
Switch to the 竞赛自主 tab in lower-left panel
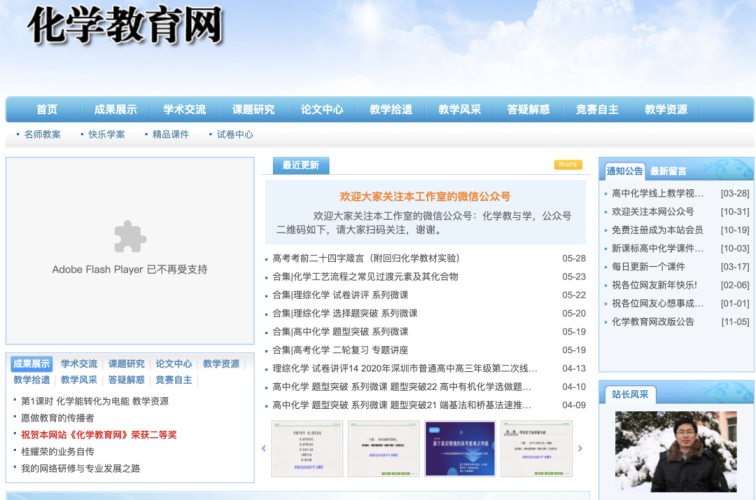click(x=174, y=380)
